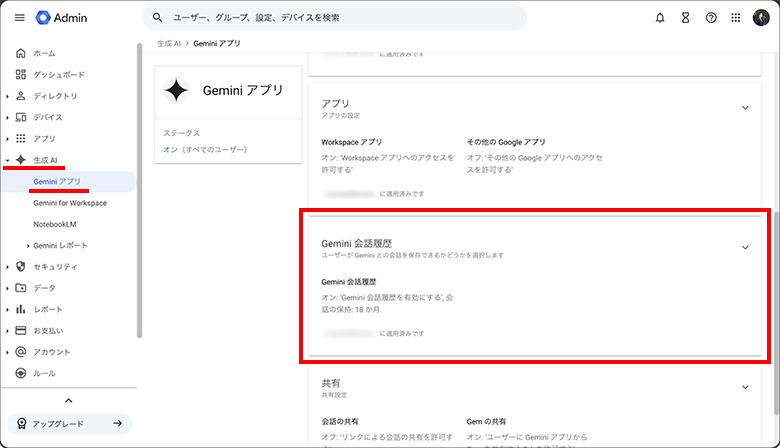Click the ルール rules icon
Screen dimensions: 780x448
(x=20, y=373)
